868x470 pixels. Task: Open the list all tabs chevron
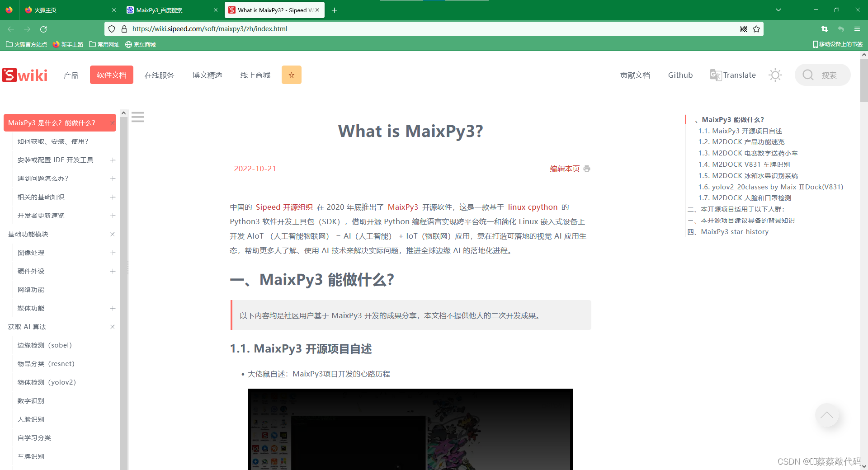778,10
